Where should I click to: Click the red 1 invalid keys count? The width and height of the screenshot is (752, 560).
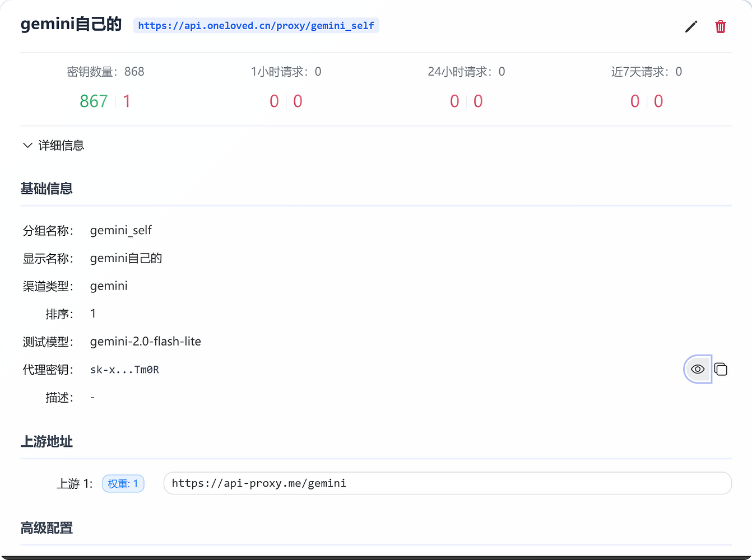pos(127,101)
